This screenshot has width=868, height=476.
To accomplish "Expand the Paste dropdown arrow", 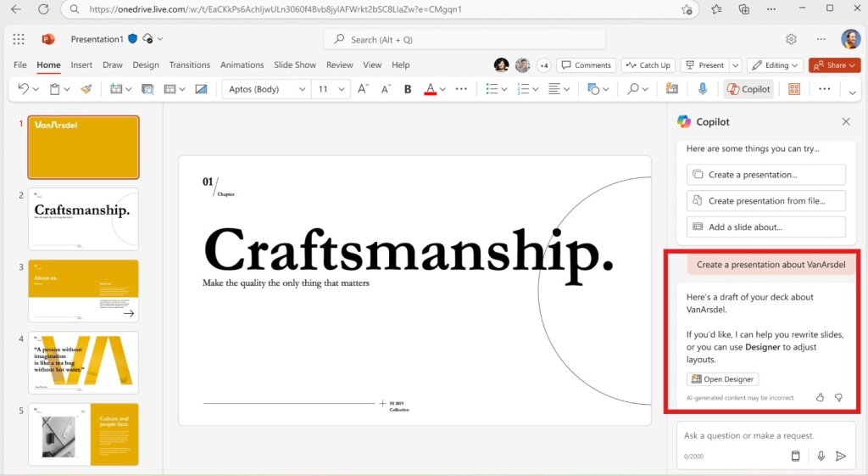I will [x=67, y=89].
